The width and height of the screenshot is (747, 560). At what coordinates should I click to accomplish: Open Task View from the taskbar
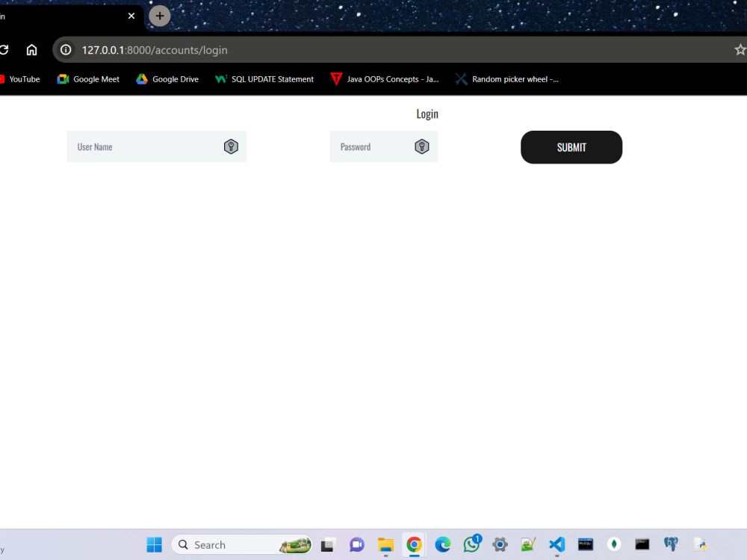328,545
